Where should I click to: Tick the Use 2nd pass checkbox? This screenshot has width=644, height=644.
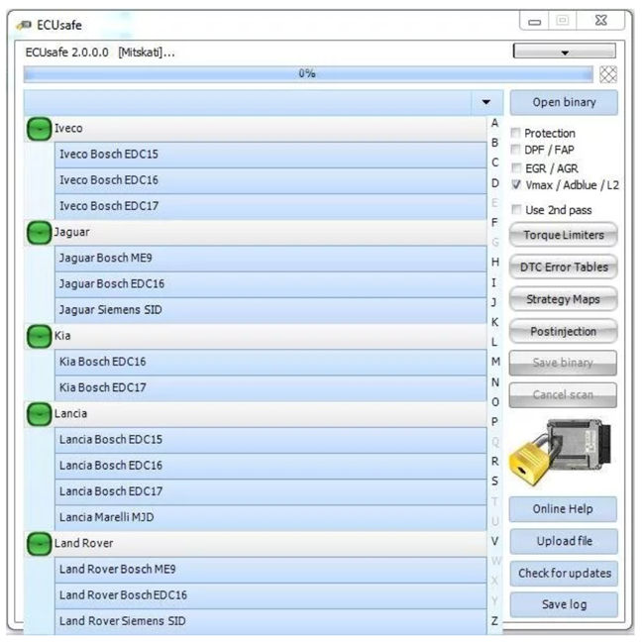tap(516, 209)
